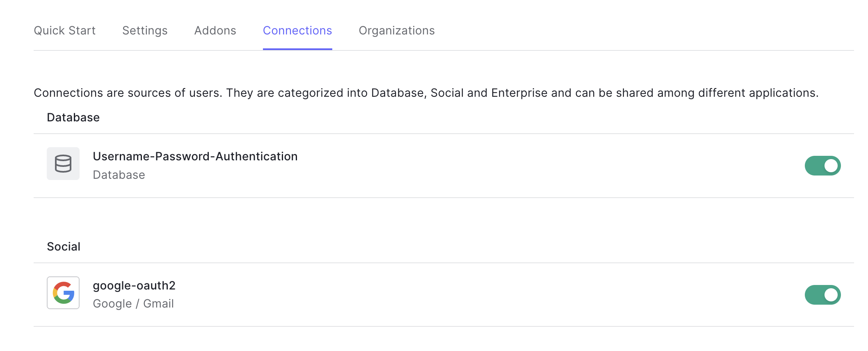This screenshot has width=868, height=351.
Task: Switch to the Settings tab
Action: tap(145, 31)
